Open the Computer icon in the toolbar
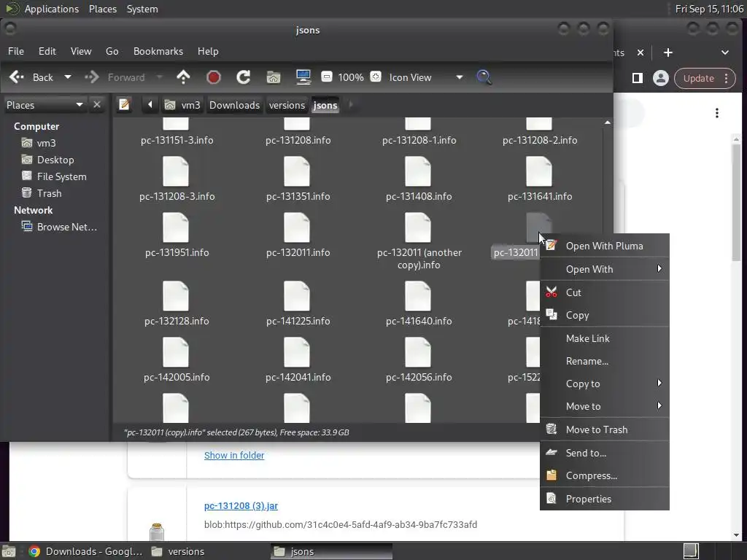 pos(303,77)
